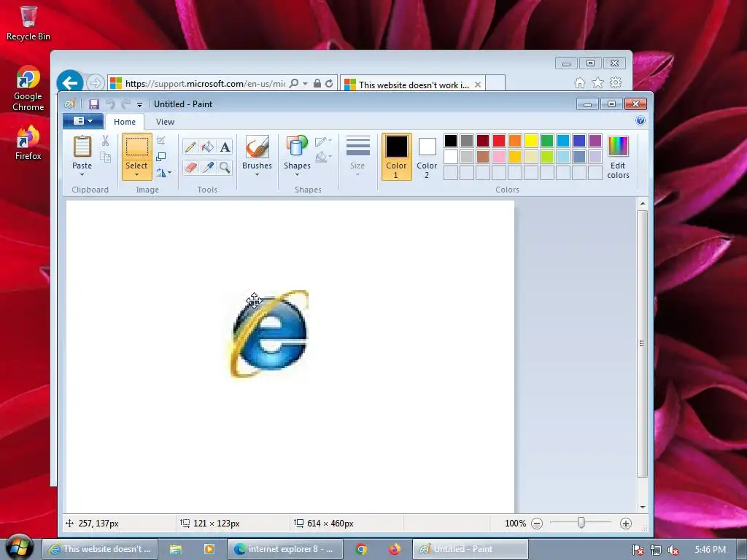Click the Internet Explorer logo on canvas
This screenshot has width=747, height=560.
[270, 333]
